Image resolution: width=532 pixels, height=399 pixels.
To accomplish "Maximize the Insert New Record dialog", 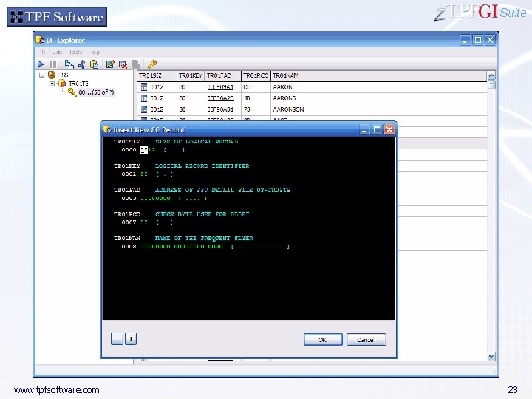I will (x=377, y=129).
